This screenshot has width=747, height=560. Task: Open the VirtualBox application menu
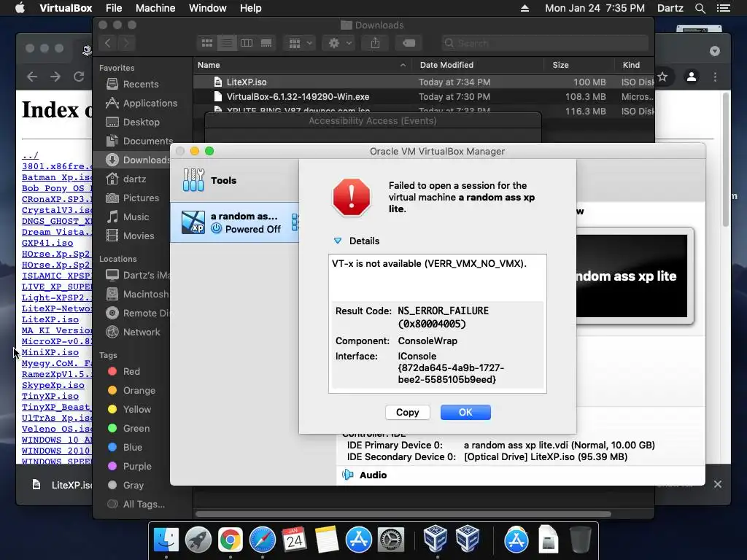pos(66,8)
